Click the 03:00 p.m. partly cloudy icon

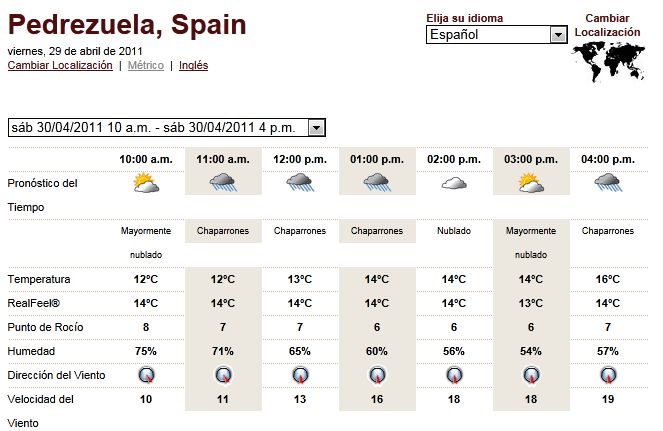pyautogui.click(x=531, y=183)
